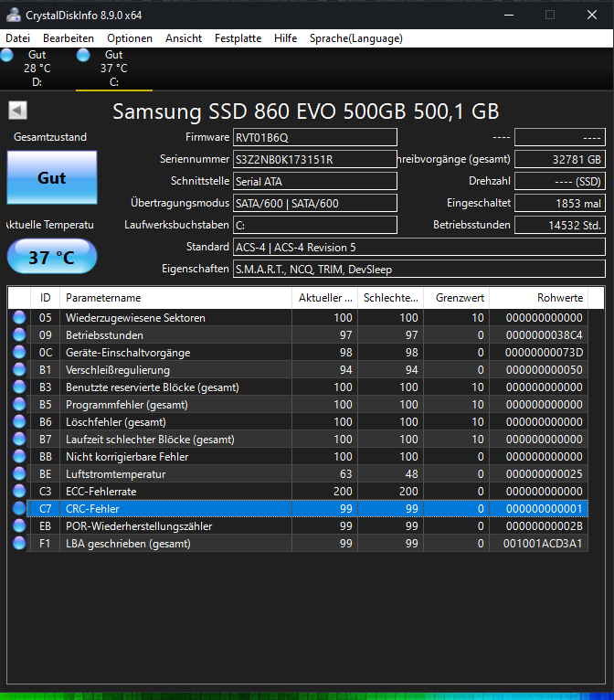Close the CrystalDiskInfo window
The width and height of the screenshot is (614, 700).
(x=592, y=15)
